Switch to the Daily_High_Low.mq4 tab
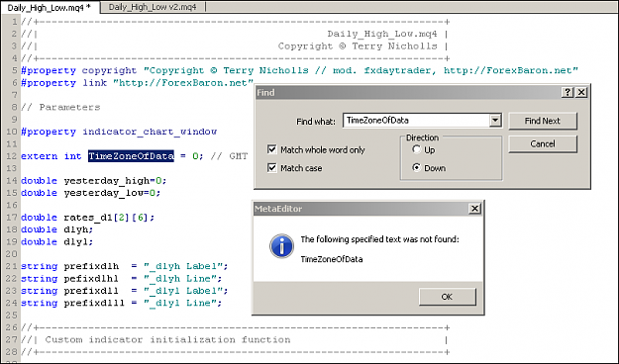 (x=51, y=7)
